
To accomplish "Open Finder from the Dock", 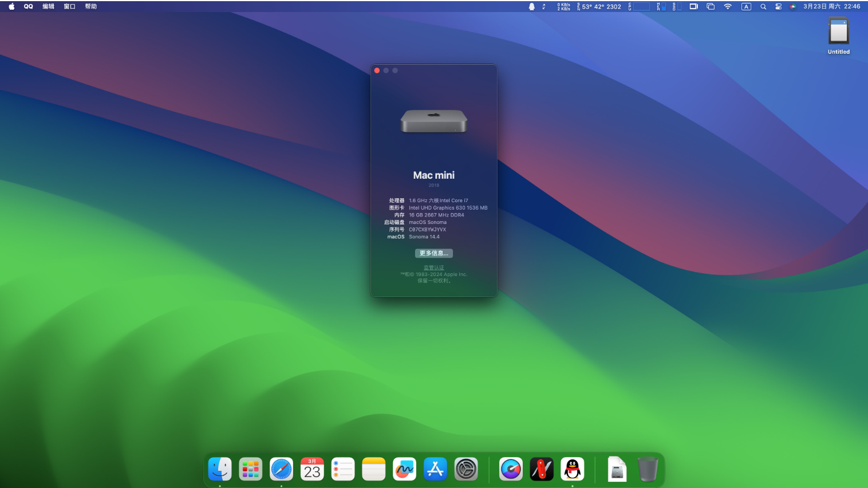I will click(x=220, y=469).
